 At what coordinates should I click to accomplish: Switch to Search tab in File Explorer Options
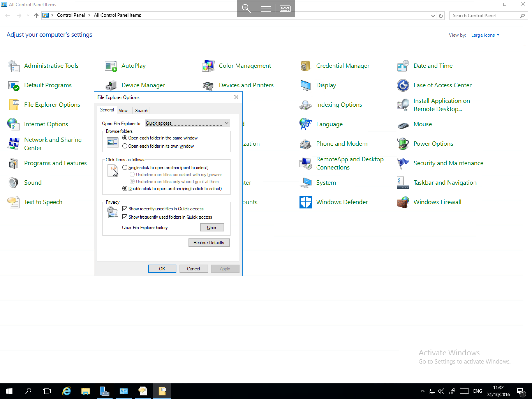(142, 110)
